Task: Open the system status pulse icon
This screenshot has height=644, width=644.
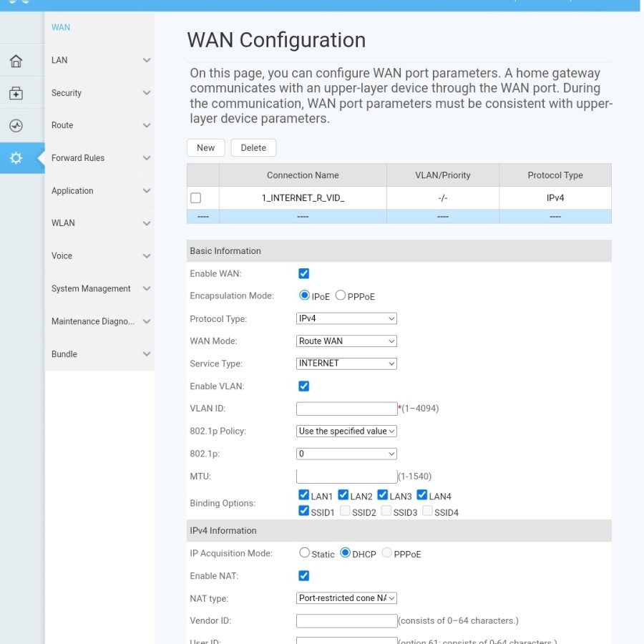Action: click(x=16, y=126)
